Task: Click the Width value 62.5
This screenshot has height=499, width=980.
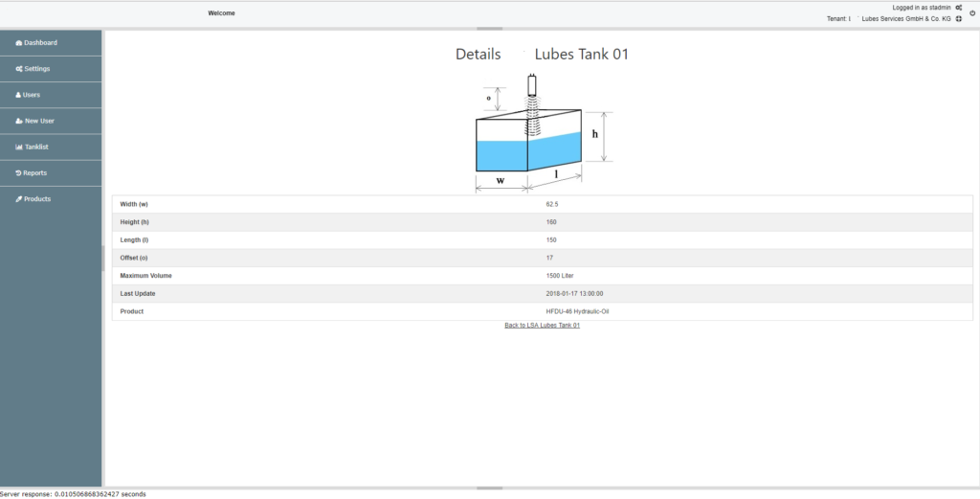Action: tap(552, 204)
